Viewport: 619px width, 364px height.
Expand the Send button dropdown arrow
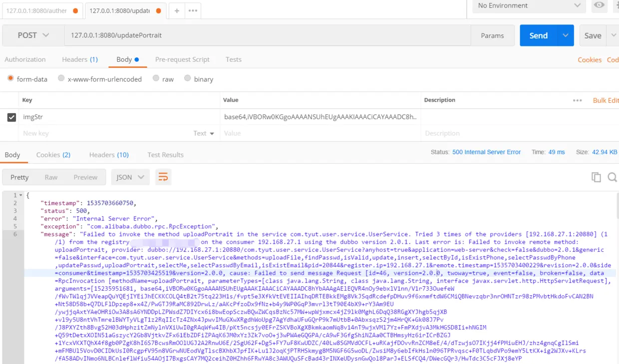click(x=565, y=35)
